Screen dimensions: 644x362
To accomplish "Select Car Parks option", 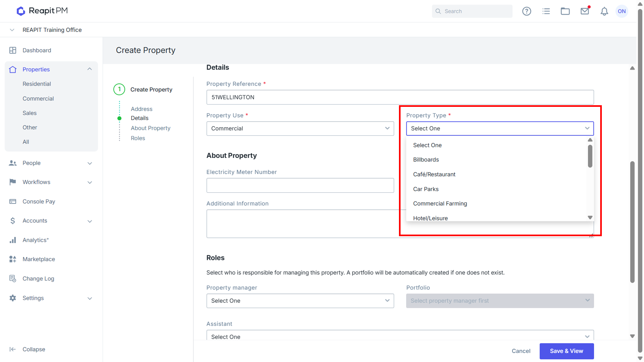I will pos(497,189).
